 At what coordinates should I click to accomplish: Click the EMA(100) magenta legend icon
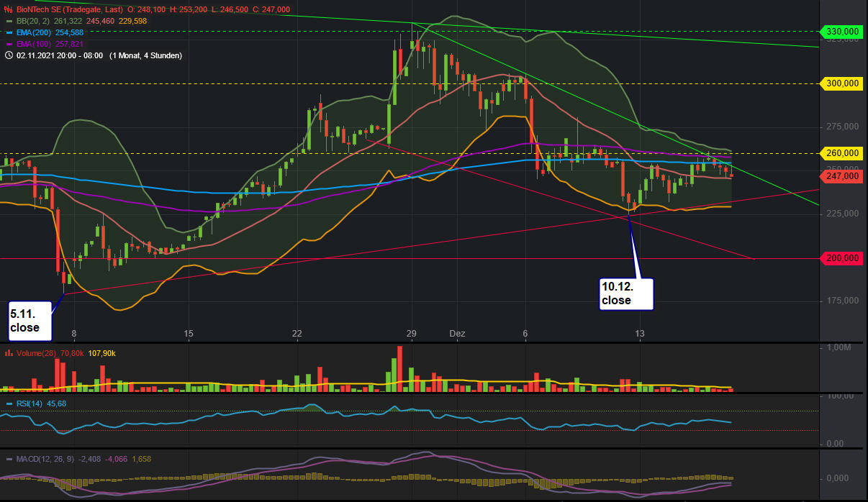(10, 44)
